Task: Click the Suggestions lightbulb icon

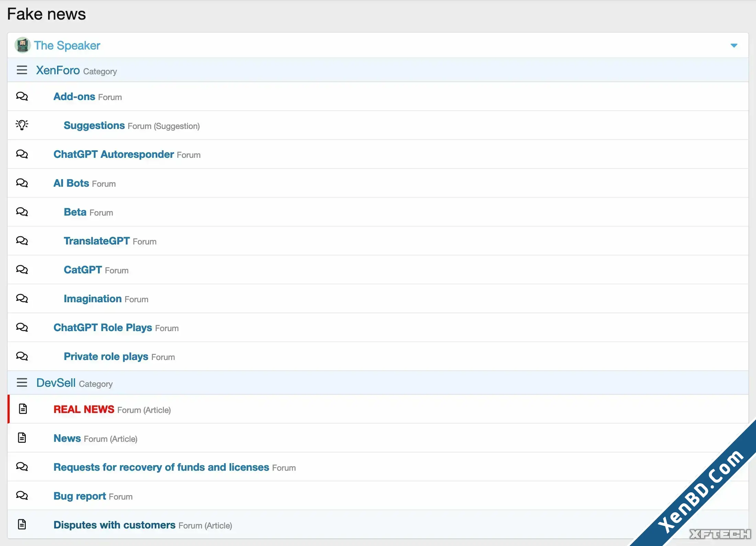Action: [x=22, y=125]
